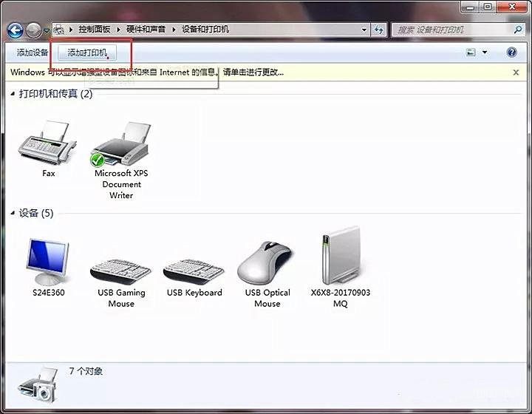Close the 设备和打印机 window

(512, 7)
